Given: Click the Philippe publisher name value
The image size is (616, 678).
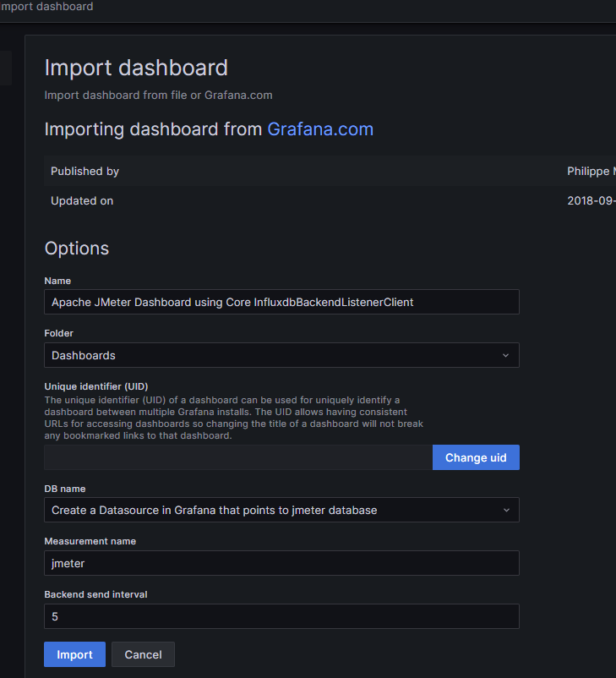Looking at the screenshot, I should [x=591, y=172].
